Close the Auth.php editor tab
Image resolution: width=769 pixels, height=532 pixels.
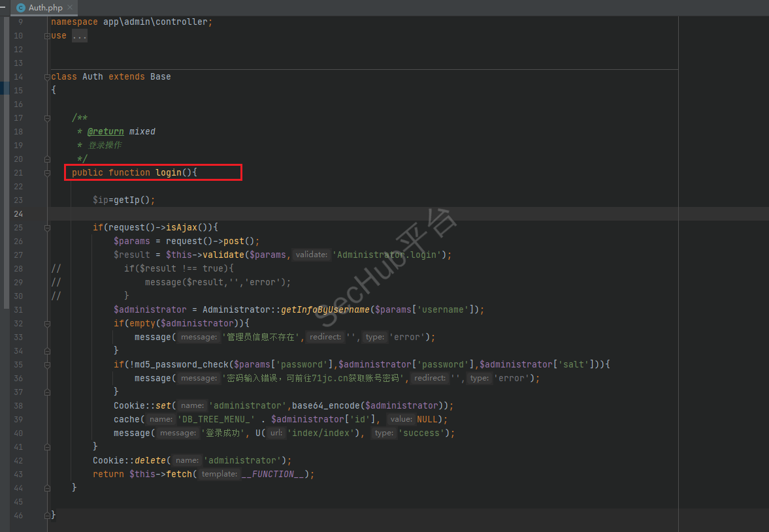70,8
